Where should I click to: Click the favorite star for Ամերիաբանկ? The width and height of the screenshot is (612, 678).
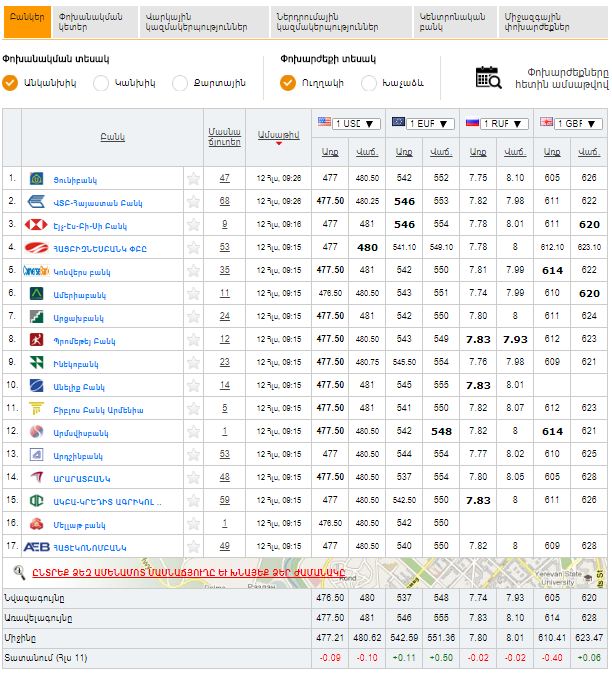pos(193,293)
